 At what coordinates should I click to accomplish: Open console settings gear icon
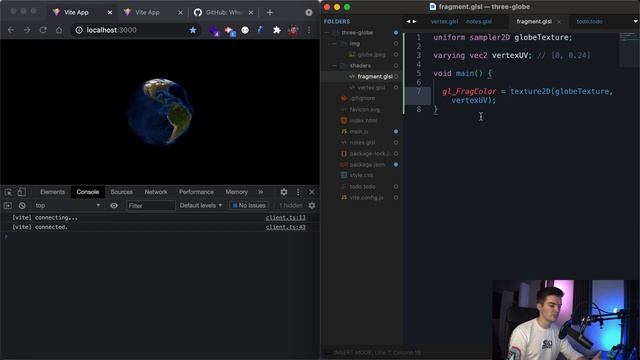312,206
